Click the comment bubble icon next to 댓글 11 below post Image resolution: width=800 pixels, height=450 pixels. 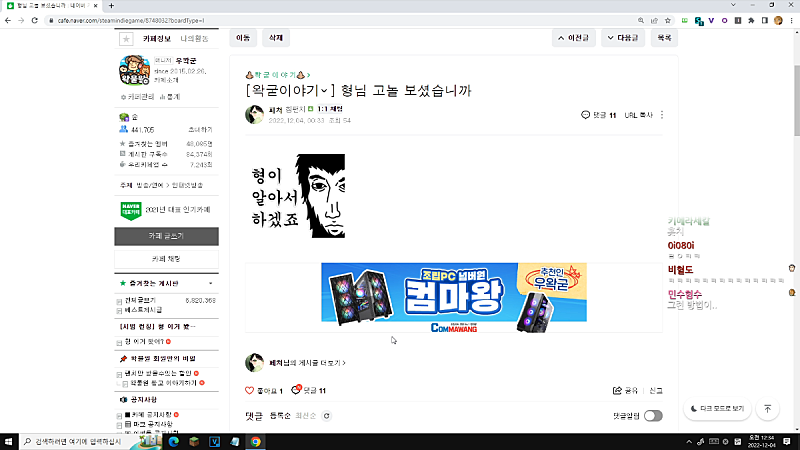(x=296, y=390)
